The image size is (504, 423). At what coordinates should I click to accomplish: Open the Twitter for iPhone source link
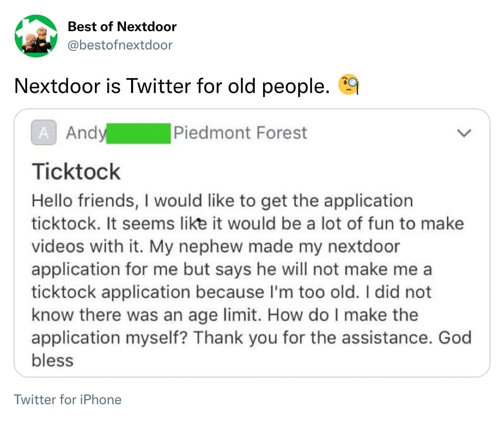tap(67, 400)
